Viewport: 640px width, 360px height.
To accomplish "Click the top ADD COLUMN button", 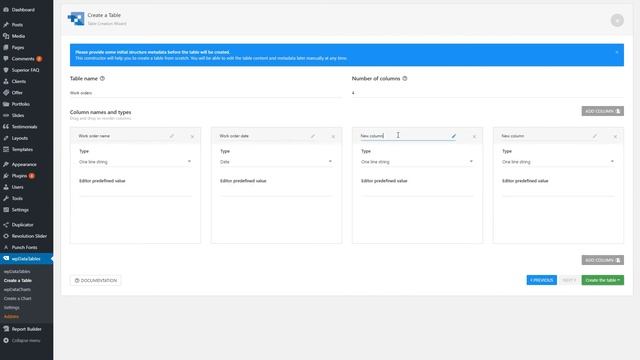I will pyautogui.click(x=602, y=111).
